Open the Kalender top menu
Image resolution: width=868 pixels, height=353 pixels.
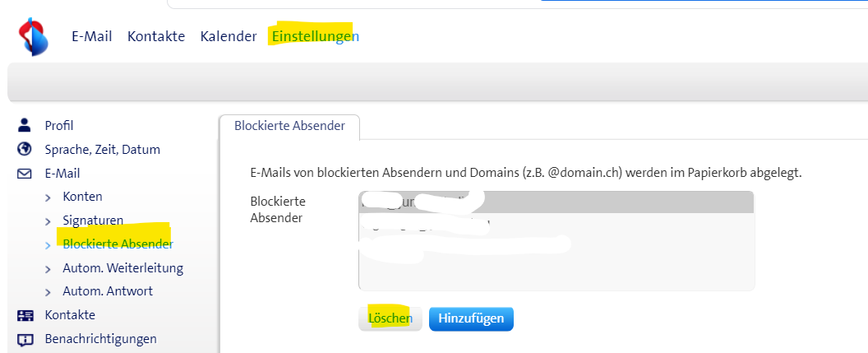pyautogui.click(x=229, y=36)
